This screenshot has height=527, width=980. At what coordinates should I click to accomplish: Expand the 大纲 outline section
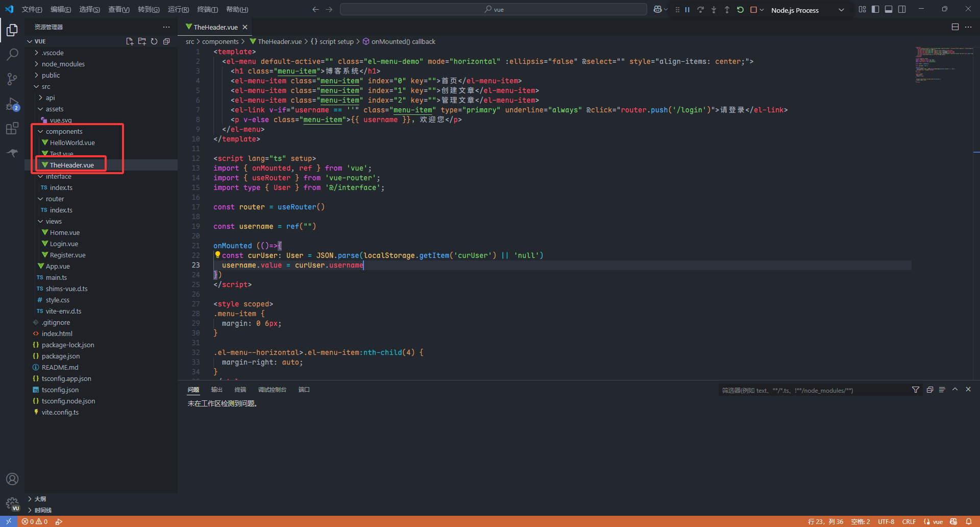pos(40,499)
